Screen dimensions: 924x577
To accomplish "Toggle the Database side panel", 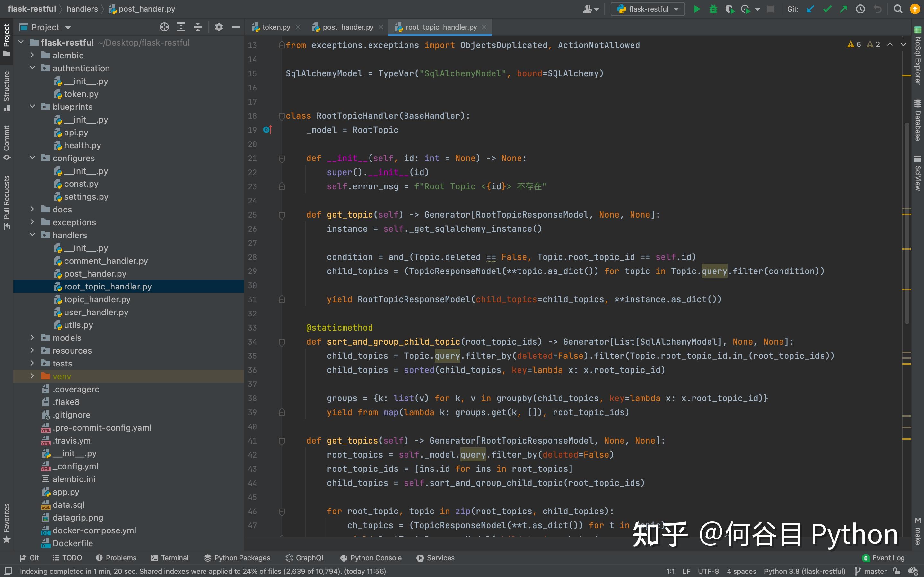I will pyautogui.click(x=918, y=120).
